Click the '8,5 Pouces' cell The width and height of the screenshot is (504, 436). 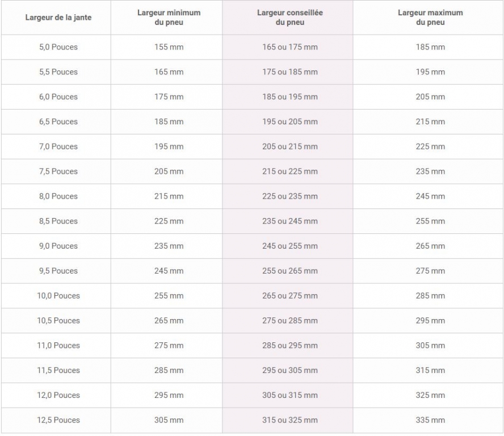point(58,221)
